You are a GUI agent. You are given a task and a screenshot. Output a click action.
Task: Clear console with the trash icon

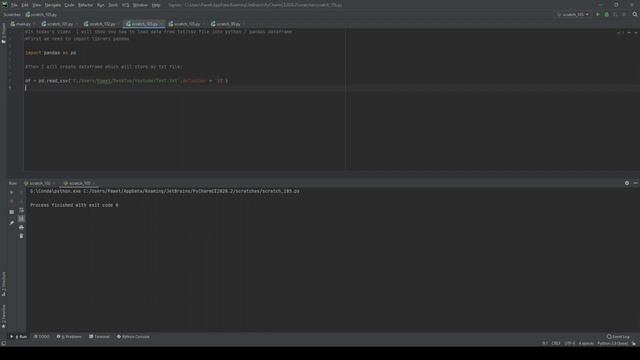click(x=21, y=236)
